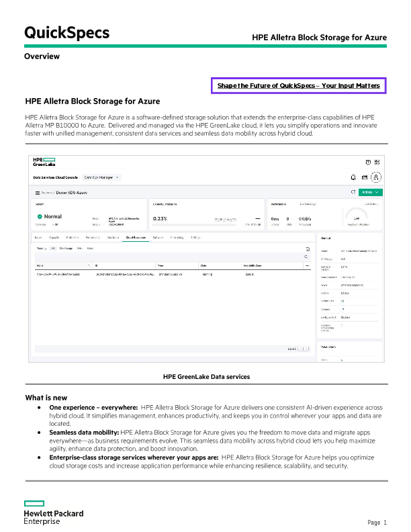Click the Page 1 footer number
Viewport: 411px width, 532px height.
(x=377, y=523)
